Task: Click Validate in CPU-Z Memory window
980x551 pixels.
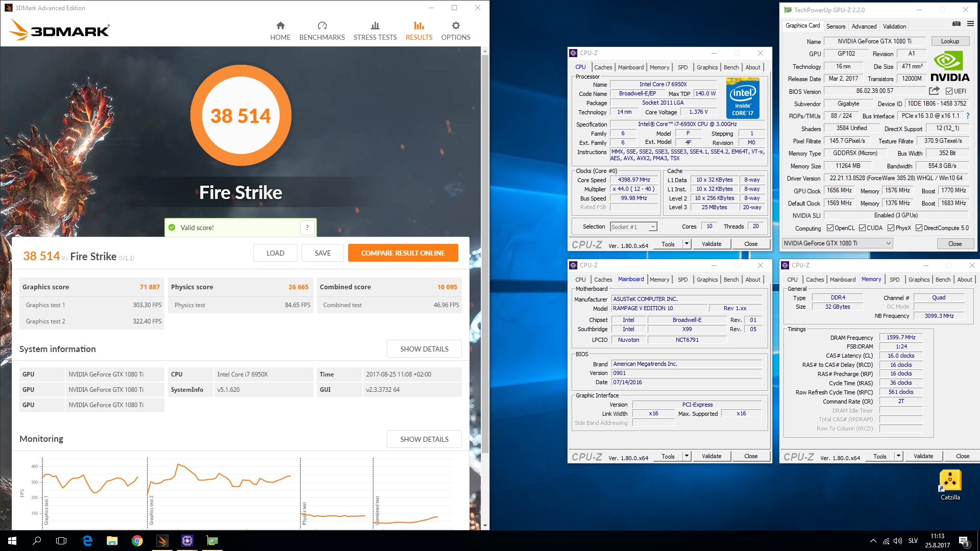Action: (x=923, y=456)
